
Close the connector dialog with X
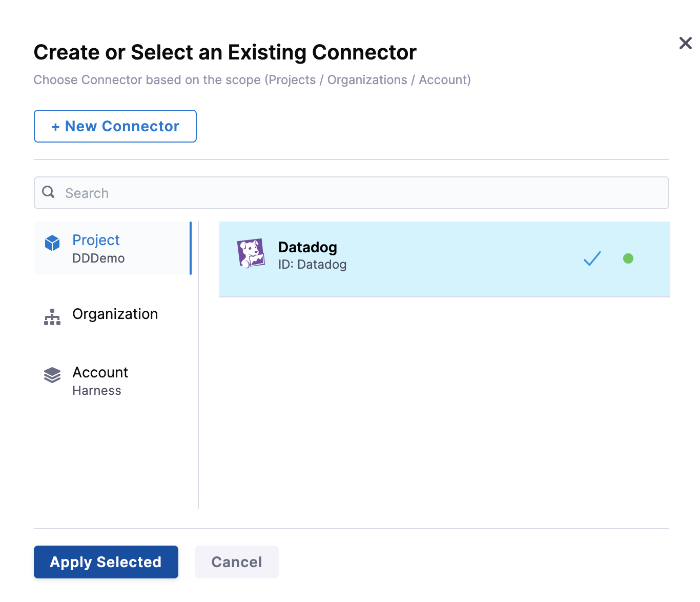point(685,43)
